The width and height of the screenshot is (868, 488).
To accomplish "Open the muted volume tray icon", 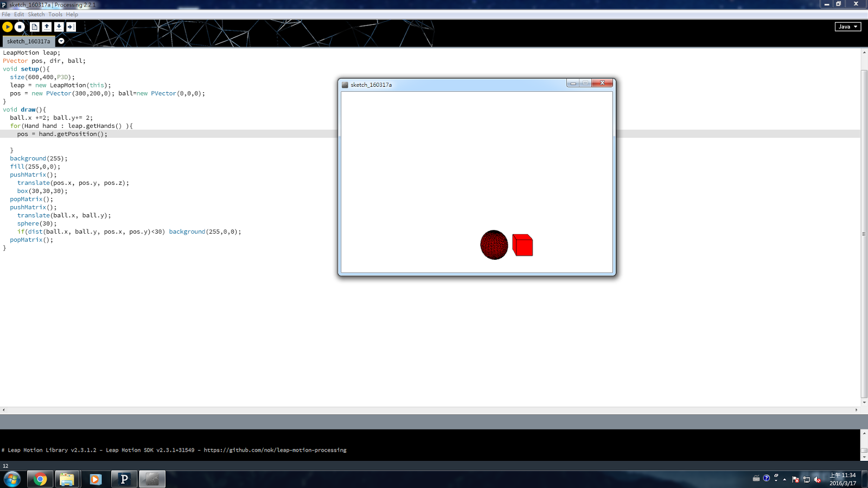I will click(x=818, y=479).
